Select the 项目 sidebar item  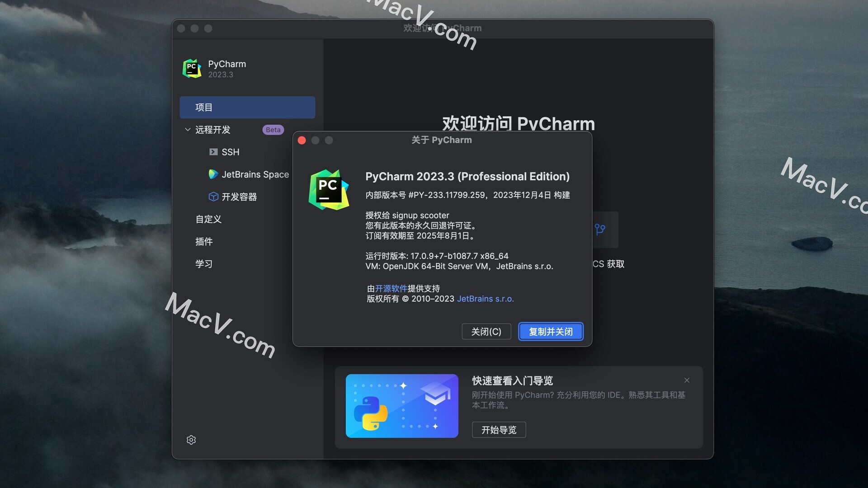[x=247, y=107]
